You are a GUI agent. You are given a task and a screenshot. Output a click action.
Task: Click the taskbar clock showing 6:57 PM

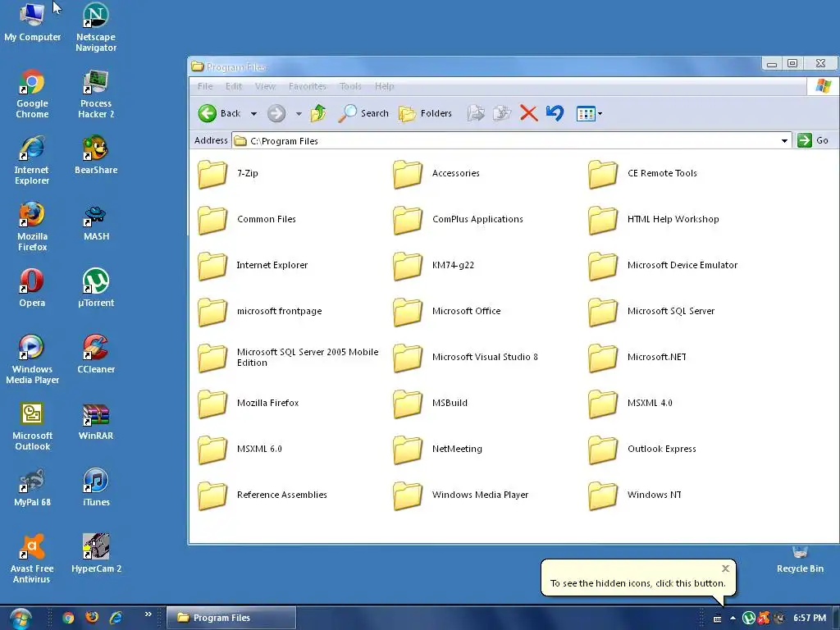[x=810, y=619]
